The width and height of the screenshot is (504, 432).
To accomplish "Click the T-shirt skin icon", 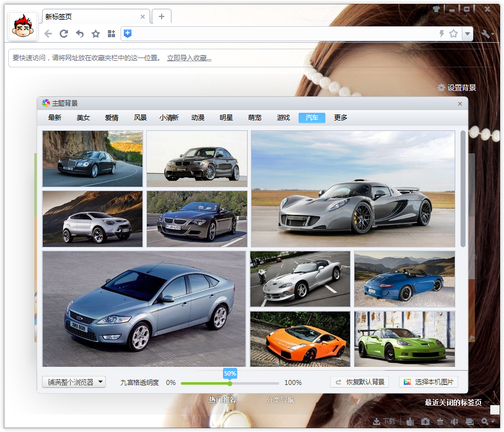I will 436,9.
